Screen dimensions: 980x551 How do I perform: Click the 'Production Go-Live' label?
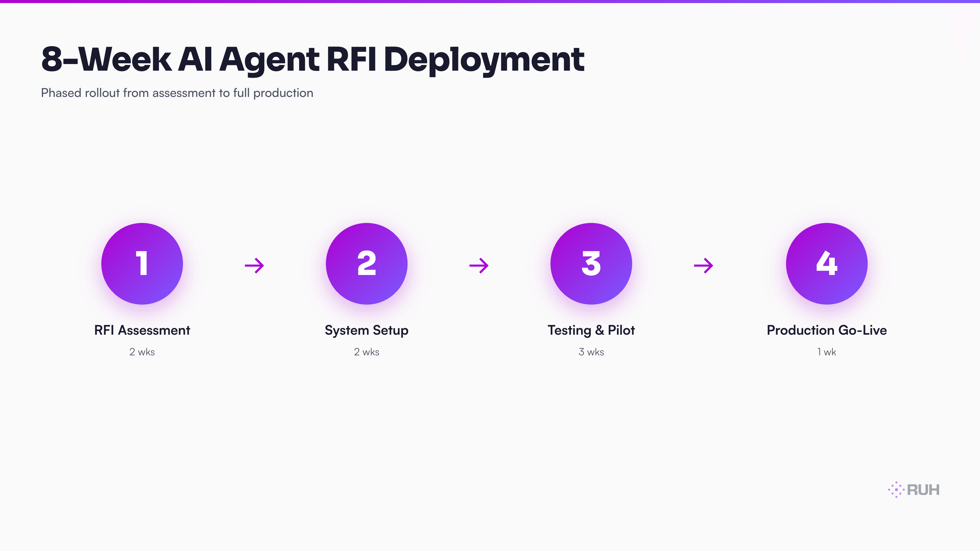827,330
